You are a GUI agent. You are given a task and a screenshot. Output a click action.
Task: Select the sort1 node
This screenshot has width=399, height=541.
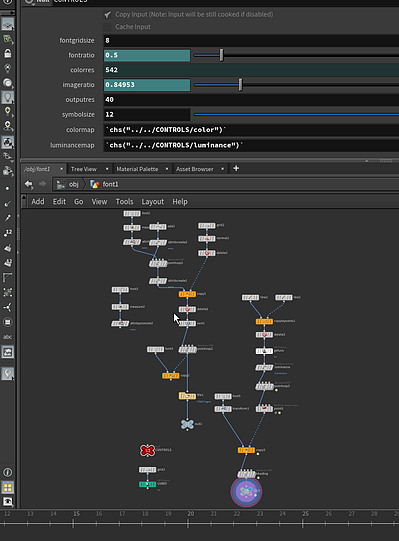[187, 324]
